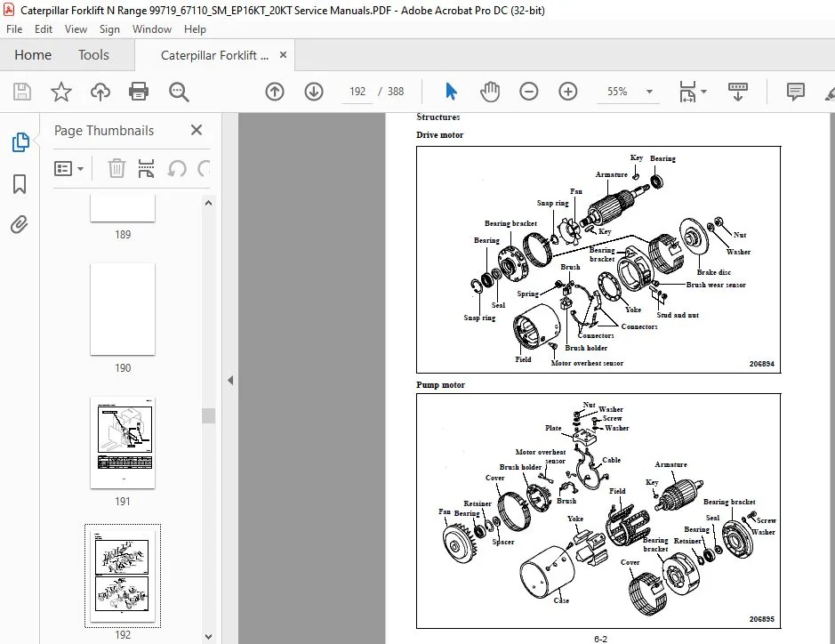Open the View menu
Screen dimensions: 835x644
[76, 29]
